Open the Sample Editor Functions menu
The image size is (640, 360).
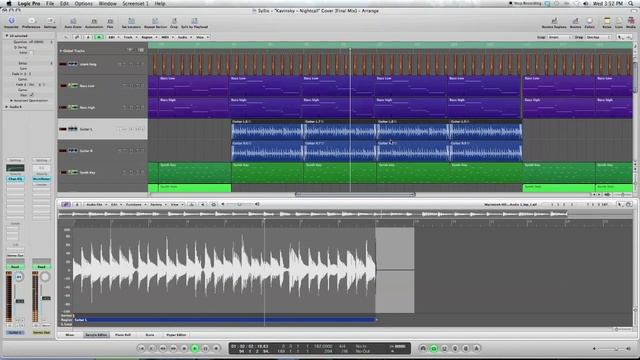pos(136,204)
